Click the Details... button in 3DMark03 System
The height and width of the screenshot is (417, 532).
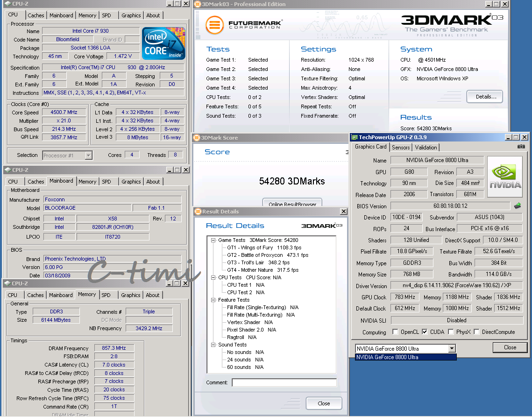click(x=485, y=97)
